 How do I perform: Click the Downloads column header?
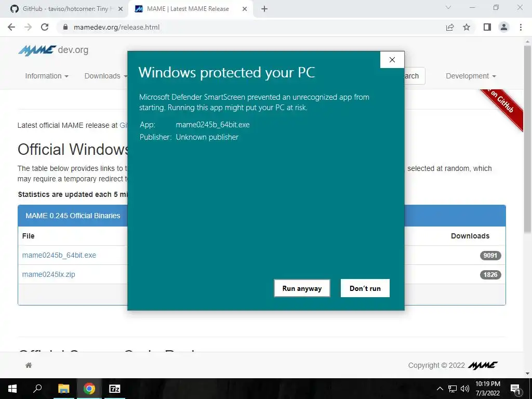point(470,236)
